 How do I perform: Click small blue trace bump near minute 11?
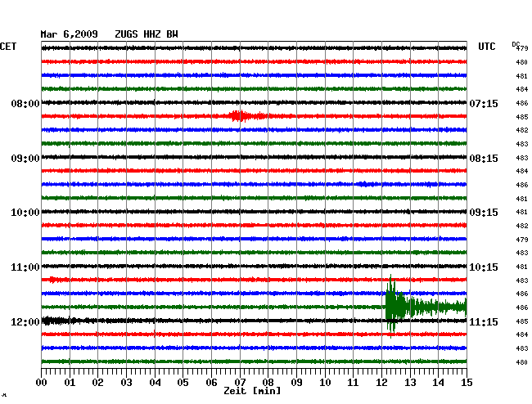tap(363, 184)
